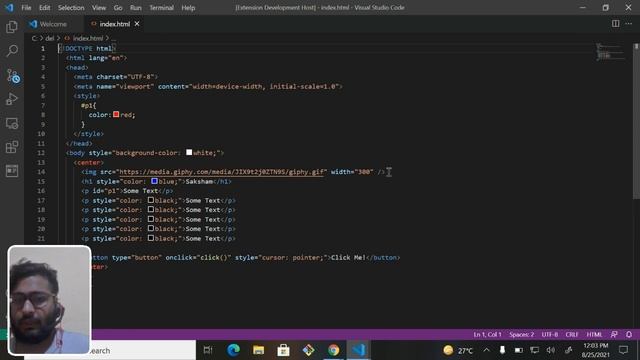Viewport: 640px width, 360px height.
Task: Open the volume control in the system tray
Action: [x=551, y=350]
